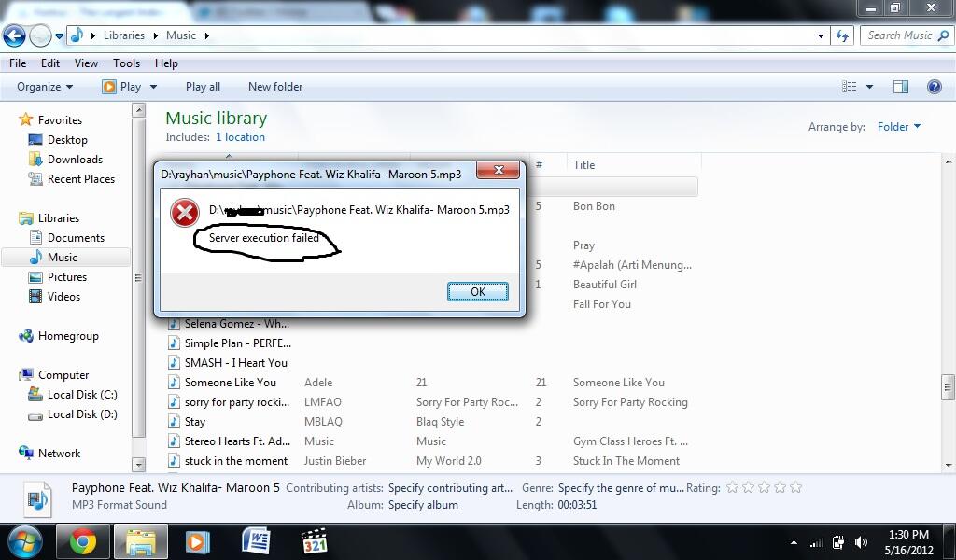
Task: Open Local Disk (D:) in navigation pane
Action: pos(82,414)
